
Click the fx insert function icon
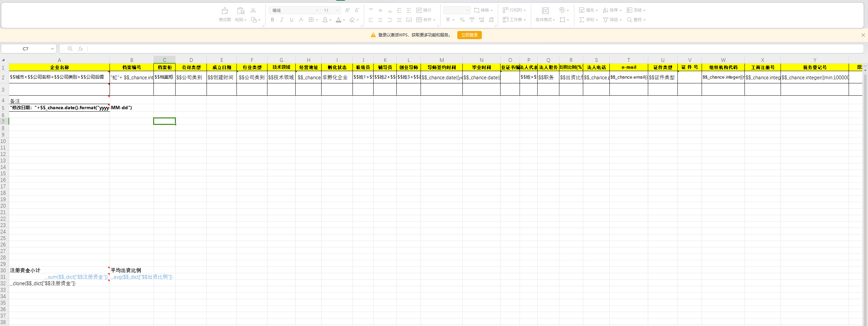click(x=80, y=49)
